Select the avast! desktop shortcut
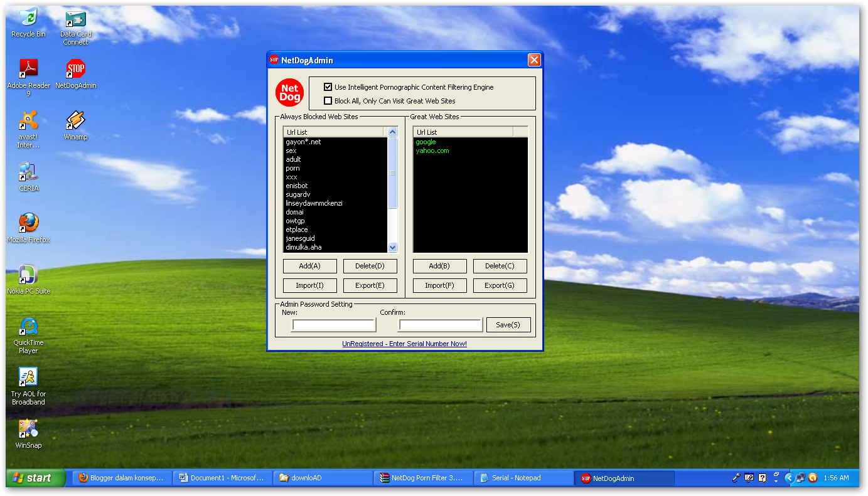Viewport: 868px width, 496px height. click(x=28, y=129)
